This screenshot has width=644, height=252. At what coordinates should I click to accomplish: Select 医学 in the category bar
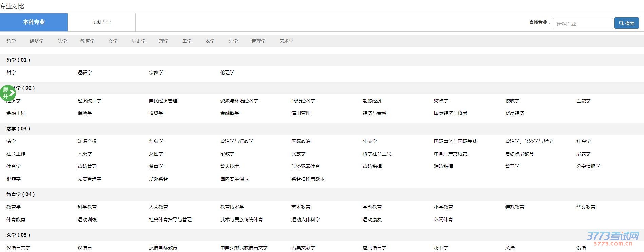(233, 41)
